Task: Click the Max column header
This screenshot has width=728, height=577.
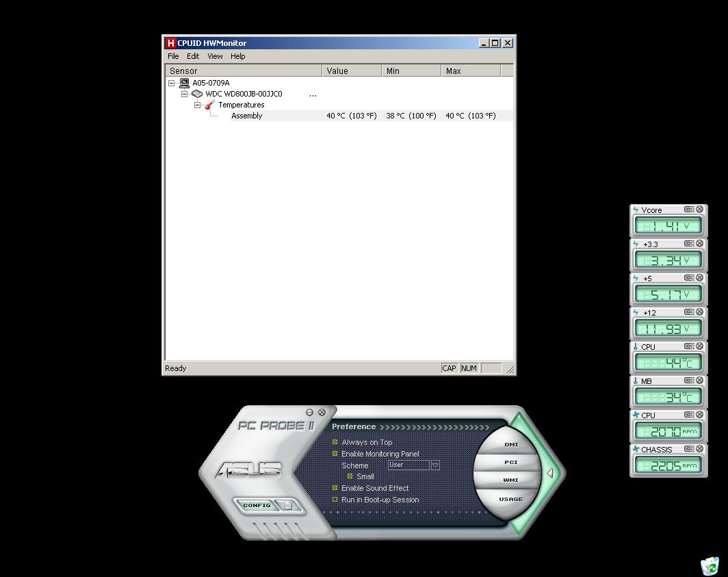Action: tap(471, 70)
